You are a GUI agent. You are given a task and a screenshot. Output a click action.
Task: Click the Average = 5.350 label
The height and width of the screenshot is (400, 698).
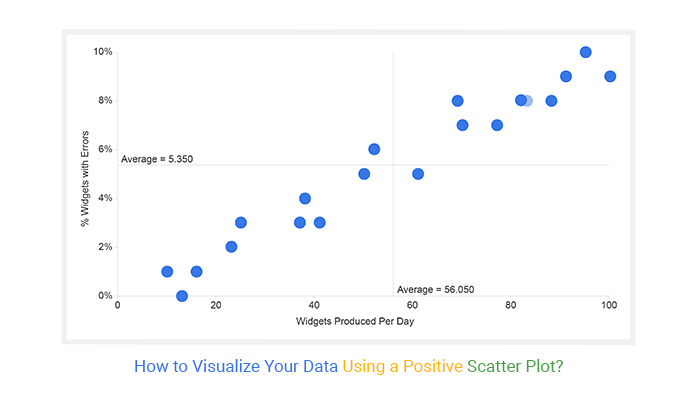tap(157, 159)
